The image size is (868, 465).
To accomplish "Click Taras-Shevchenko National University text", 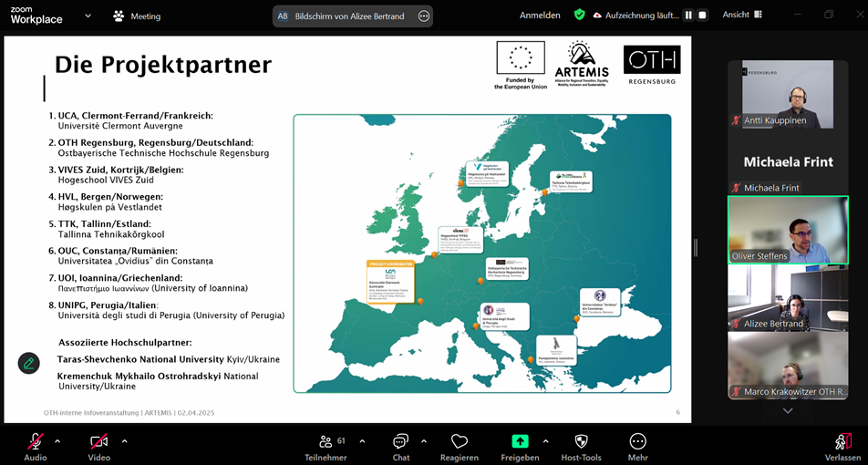I will [x=141, y=359].
